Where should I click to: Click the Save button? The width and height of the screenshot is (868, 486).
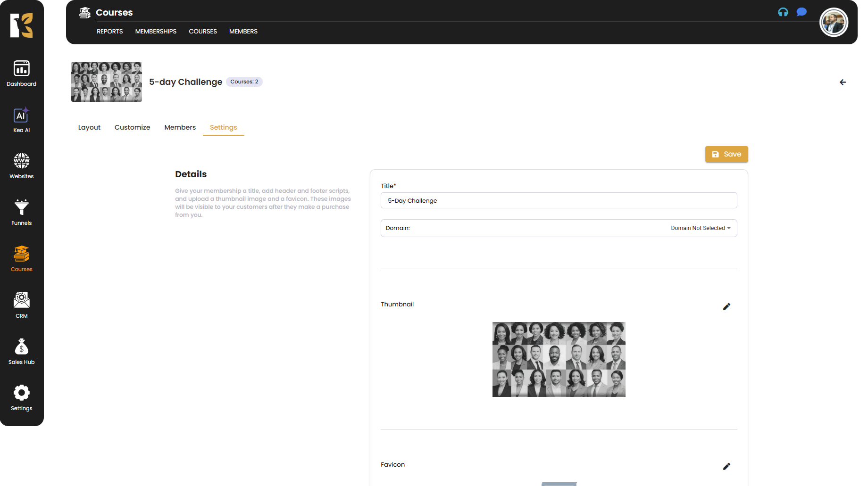[x=726, y=154]
